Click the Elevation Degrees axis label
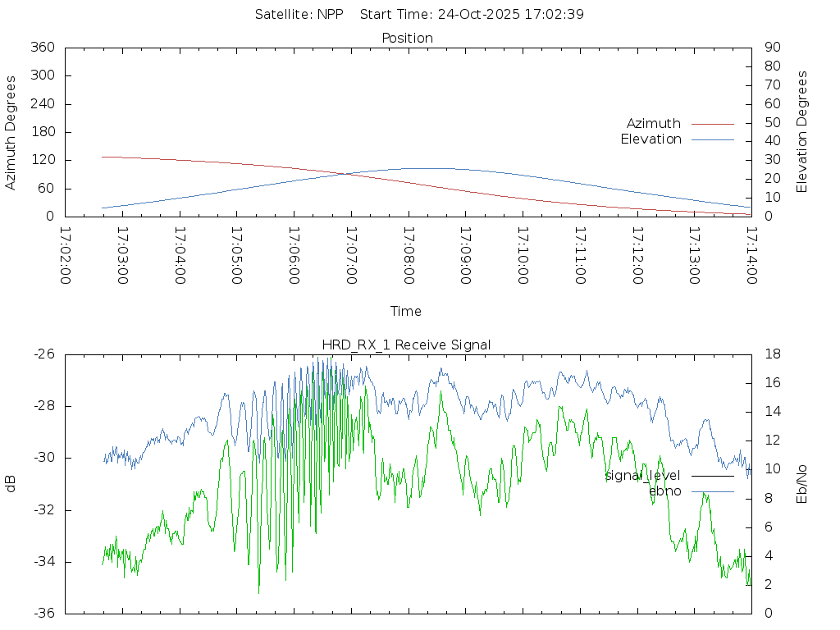 tap(802, 132)
